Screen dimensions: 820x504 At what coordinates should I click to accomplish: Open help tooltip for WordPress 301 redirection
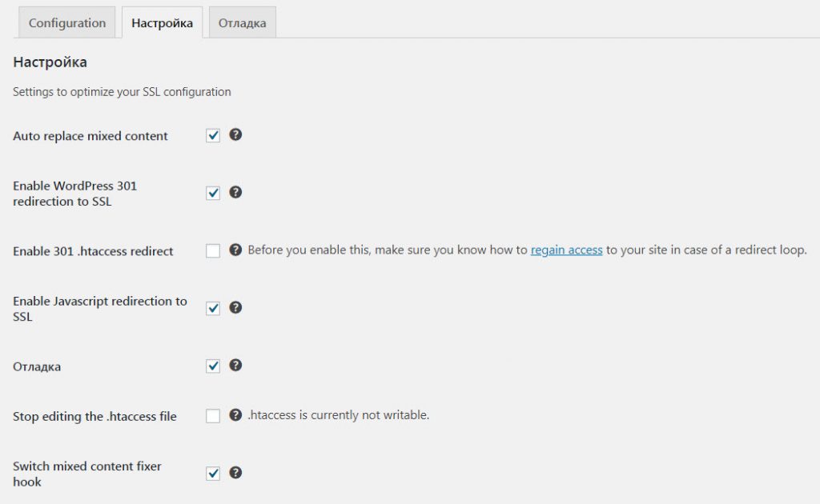click(235, 192)
